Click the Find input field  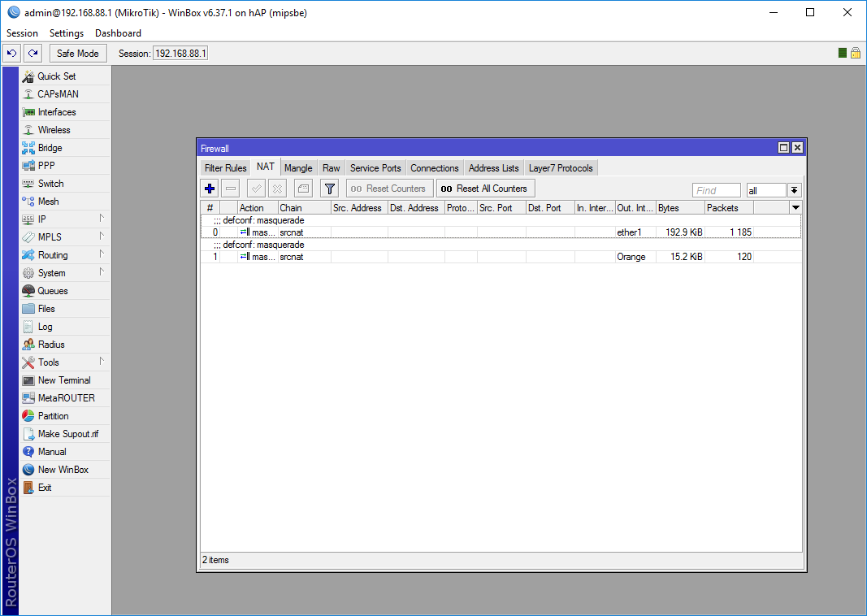click(x=717, y=190)
